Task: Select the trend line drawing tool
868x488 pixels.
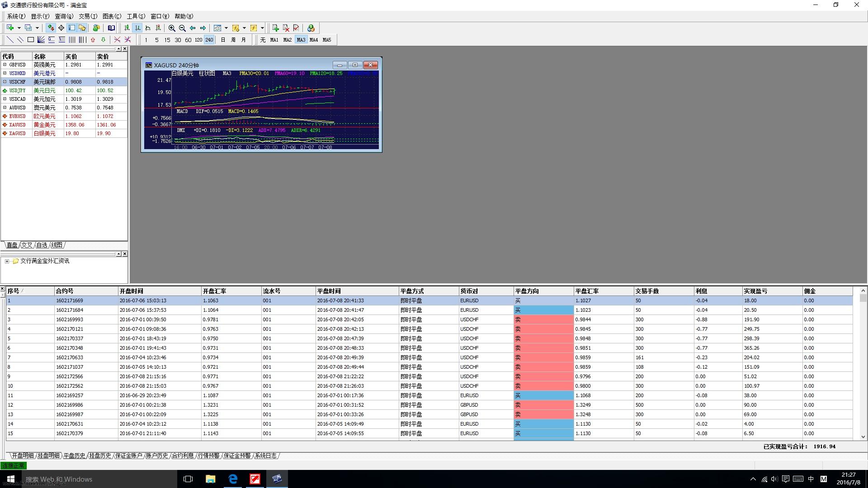Action: (10, 40)
